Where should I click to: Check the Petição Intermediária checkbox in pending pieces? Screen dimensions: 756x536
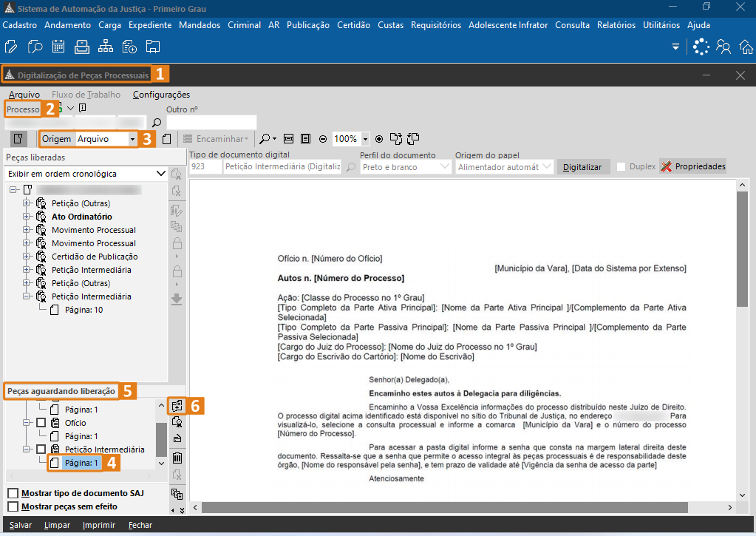[x=41, y=450]
